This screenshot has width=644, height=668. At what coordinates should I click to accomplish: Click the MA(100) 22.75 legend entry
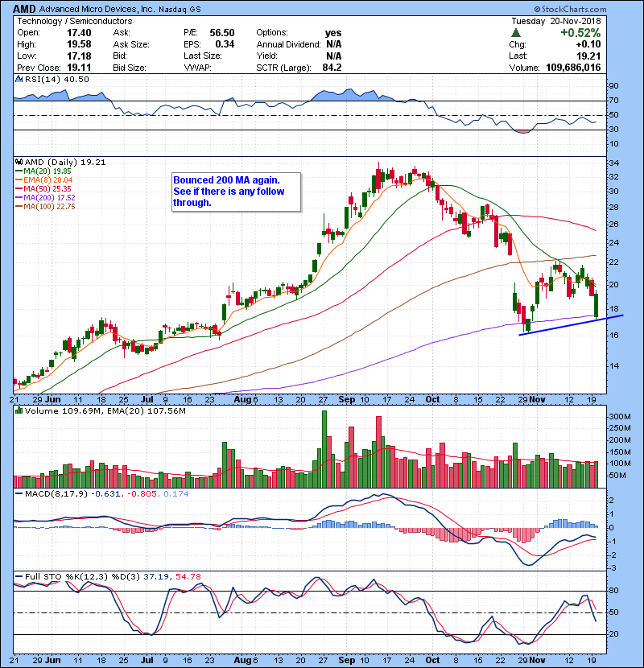click(x=45, y=207)
